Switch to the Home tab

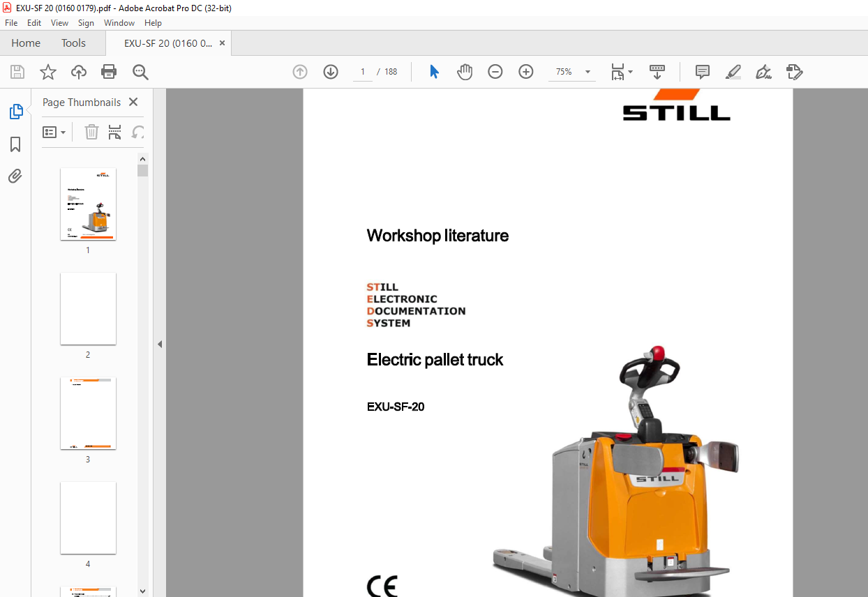[x=26, y=43]
